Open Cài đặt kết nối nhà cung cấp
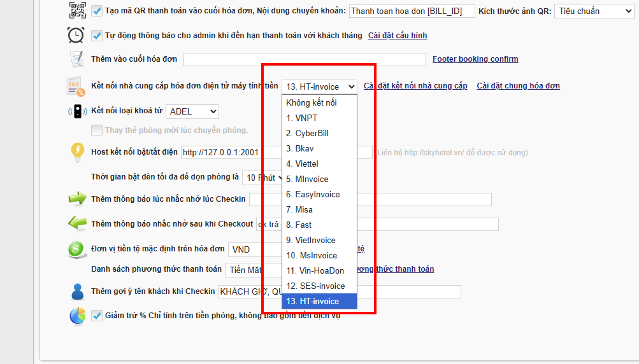The width and height of the screenshot is (639, 364). 415,86
